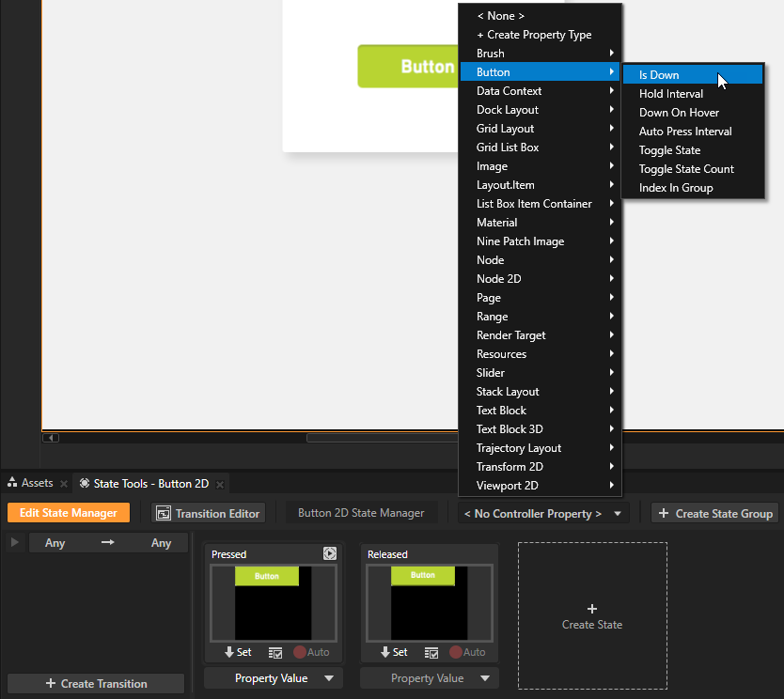Open property list icon in Released state

(431, 652)
